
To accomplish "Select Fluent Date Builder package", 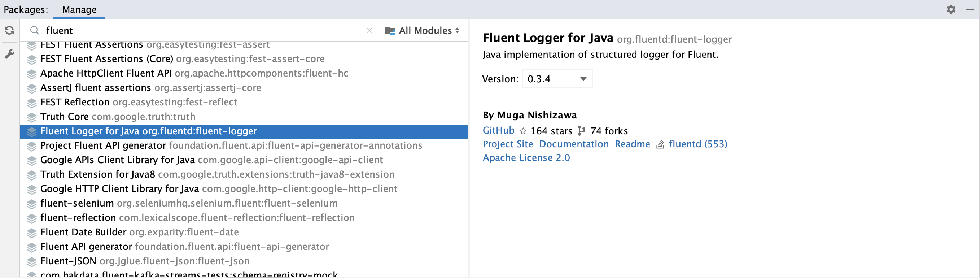I will [x=244, y=233].
